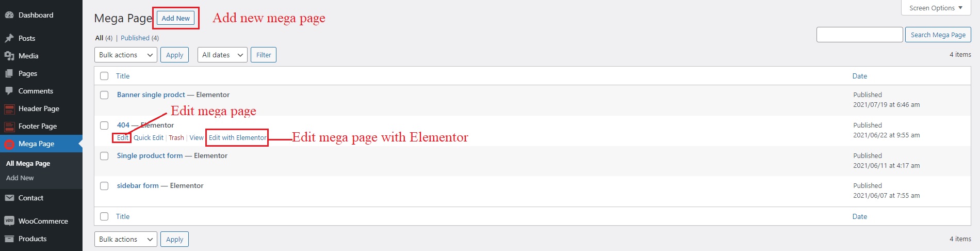This screenshot has height=251, width=980.
Task: Click the Dashboard gauge icon
Action: pos(9,15)
